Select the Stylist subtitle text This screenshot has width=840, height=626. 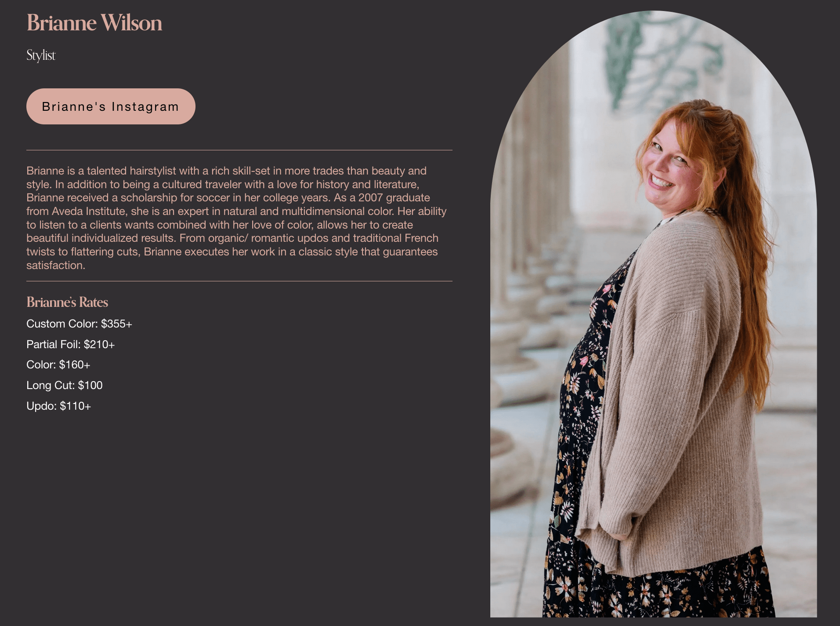click(x=41, y=55)
